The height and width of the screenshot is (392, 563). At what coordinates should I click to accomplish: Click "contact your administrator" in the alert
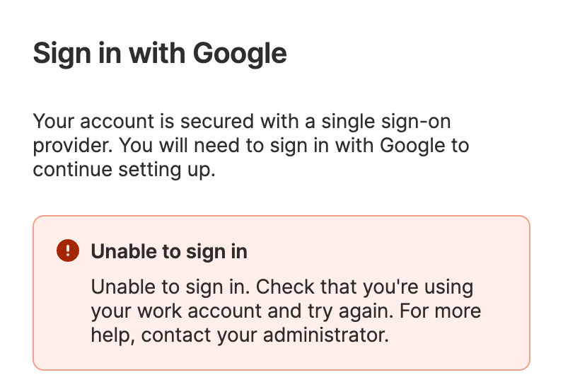(265, 334)
